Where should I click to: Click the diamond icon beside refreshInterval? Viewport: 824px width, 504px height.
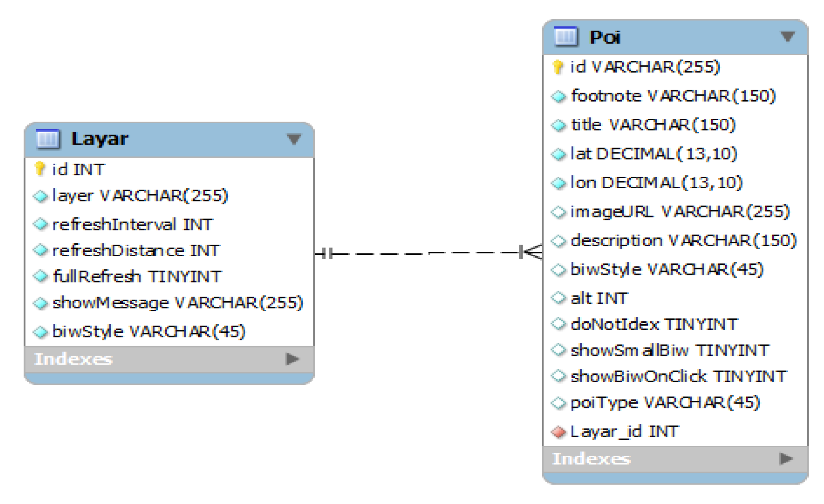pyautogui.click(x=40, y=225)
